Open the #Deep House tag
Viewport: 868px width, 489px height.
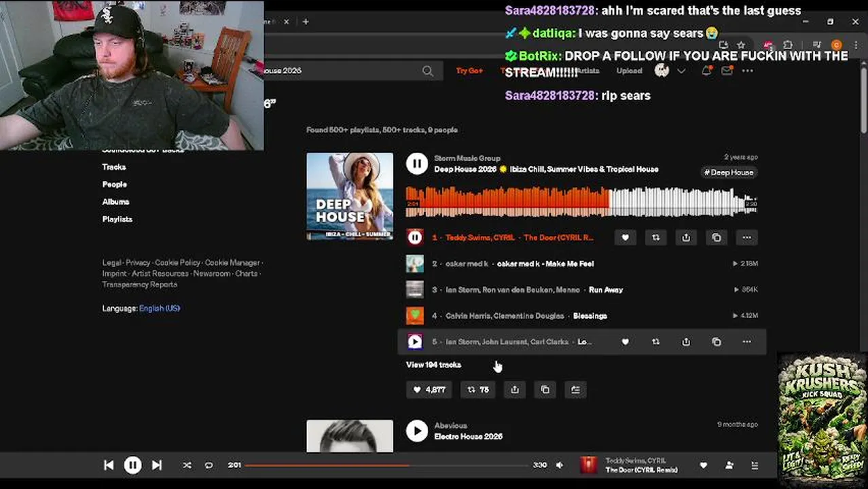pyautogui.click(x=729, y=173)
